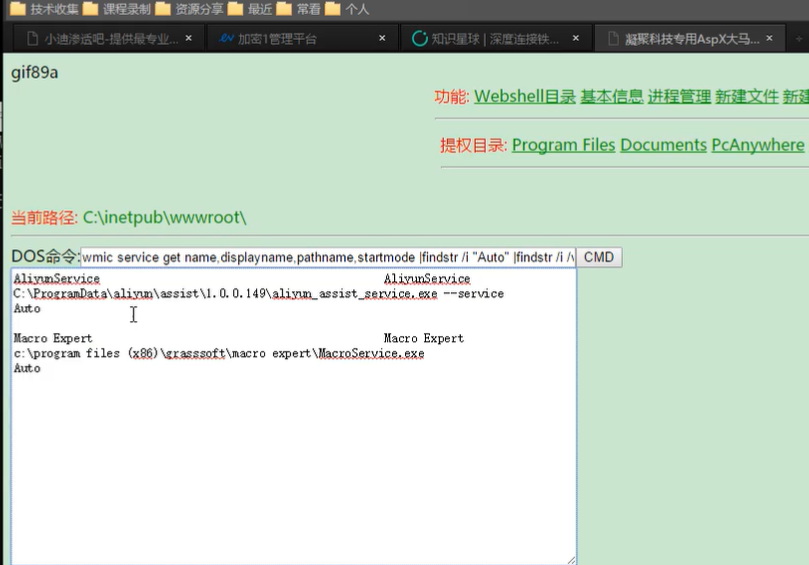Go to the Documents directory link
The width and height of the screenshot is (809, 565).
coord(663,145)
